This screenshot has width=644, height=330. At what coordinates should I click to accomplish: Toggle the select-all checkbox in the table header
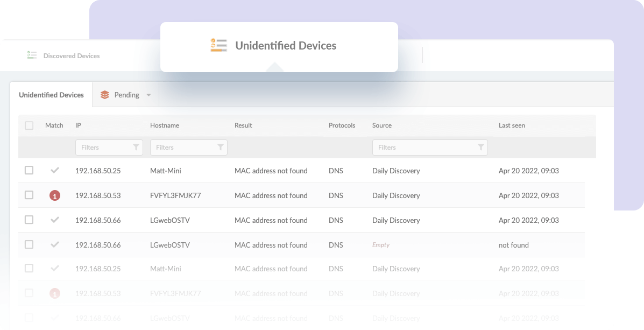pyautogui.click(x=29, y=125)
